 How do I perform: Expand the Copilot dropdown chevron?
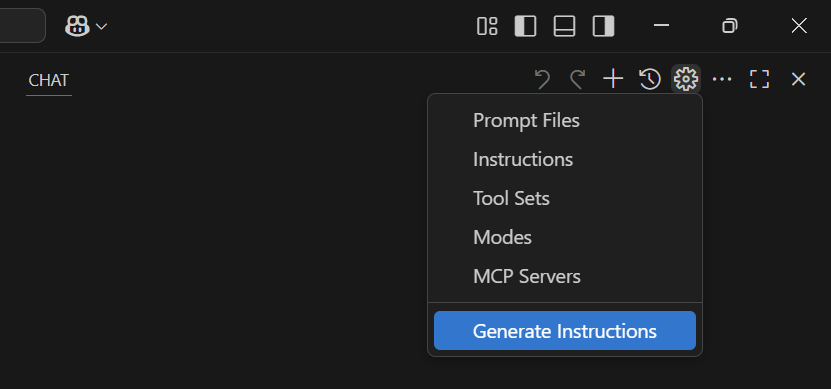tap(102, 26)
